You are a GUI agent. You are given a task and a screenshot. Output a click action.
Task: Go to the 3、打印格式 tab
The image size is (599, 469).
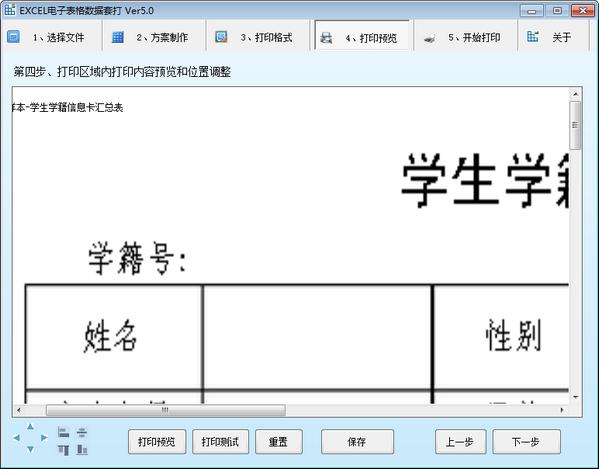click(258, 37)
